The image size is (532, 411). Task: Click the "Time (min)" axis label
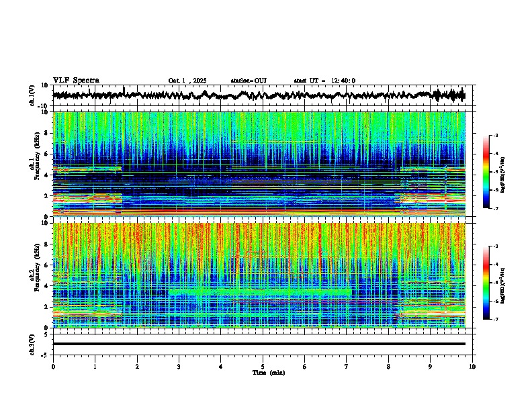tap(269, 373)
